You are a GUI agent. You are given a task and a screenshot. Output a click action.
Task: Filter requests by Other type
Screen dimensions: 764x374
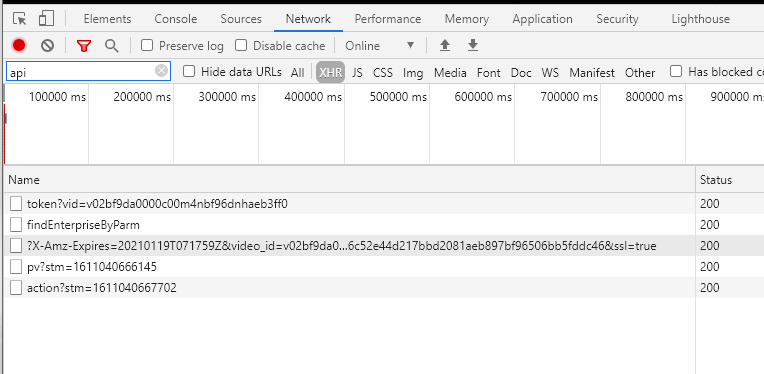[639, 73]
